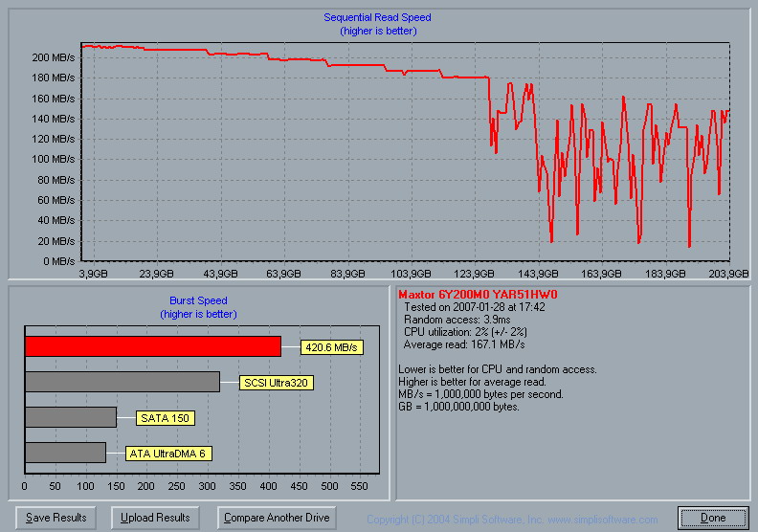Click the Save Results button
Screen dimensions: 758x532
point(56,518)
